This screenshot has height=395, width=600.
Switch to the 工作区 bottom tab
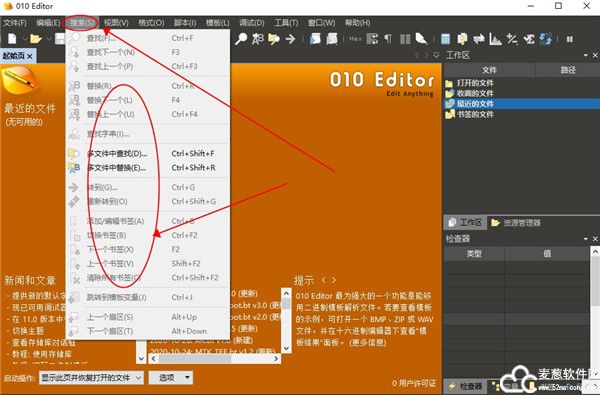(465, 222)
